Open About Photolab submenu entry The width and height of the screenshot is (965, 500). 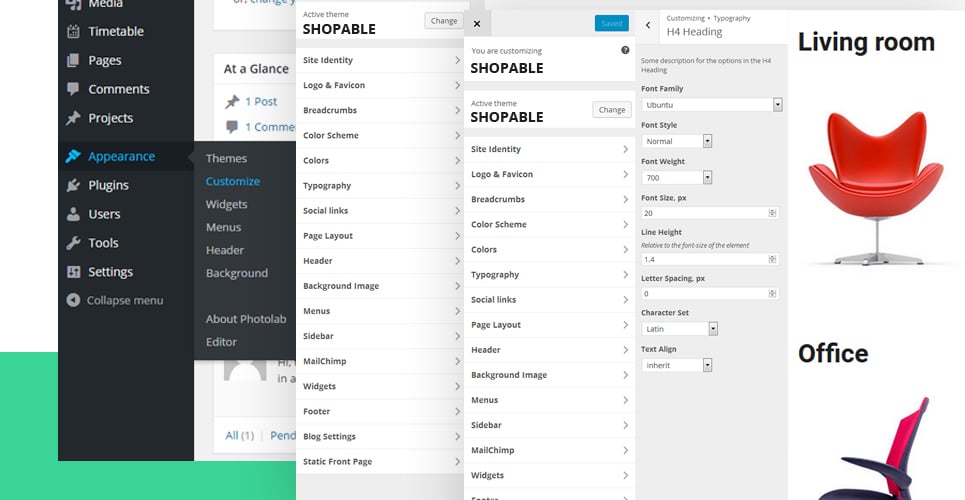click(x=246, y=319)
